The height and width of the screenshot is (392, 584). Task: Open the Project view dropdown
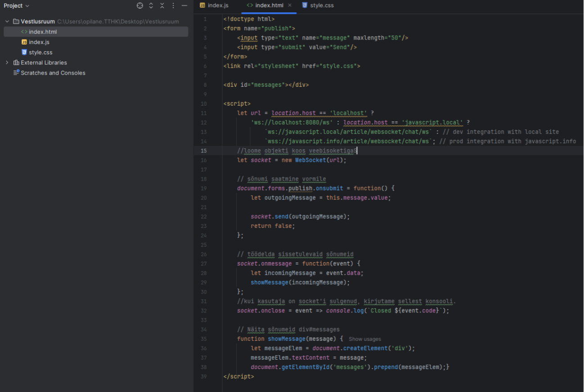click(x=17, y=6)
